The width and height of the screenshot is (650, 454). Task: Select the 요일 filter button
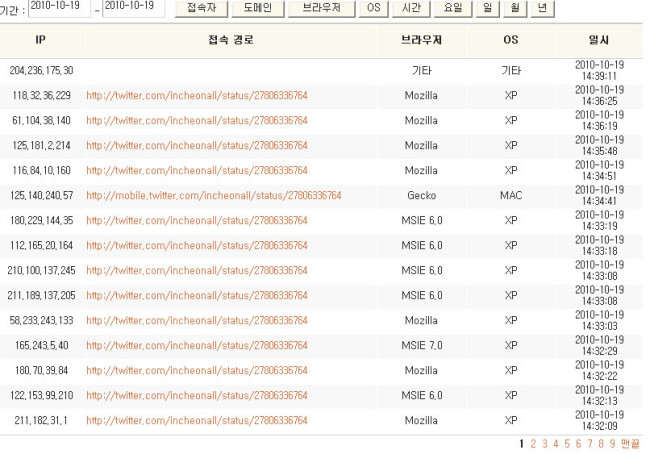(x=453, y=8)
